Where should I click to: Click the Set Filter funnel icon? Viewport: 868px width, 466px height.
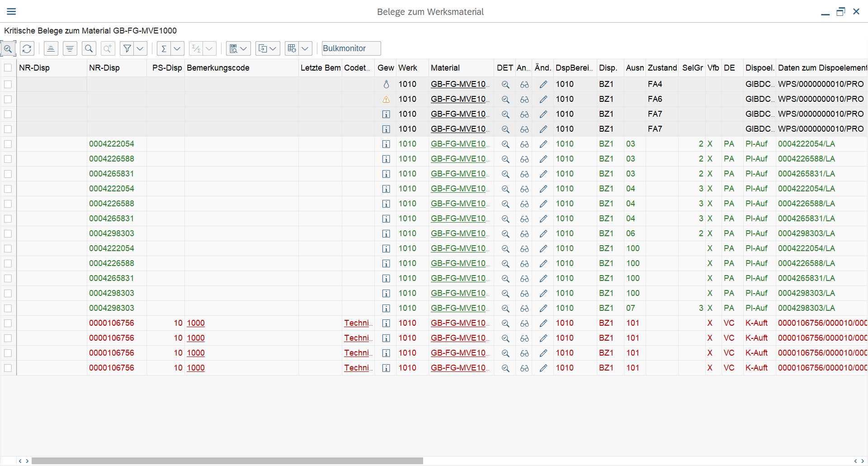[x=127, y=48]
